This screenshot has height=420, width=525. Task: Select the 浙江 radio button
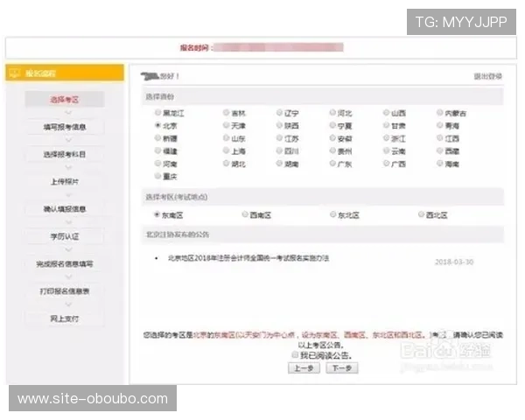tap(387, 137)
